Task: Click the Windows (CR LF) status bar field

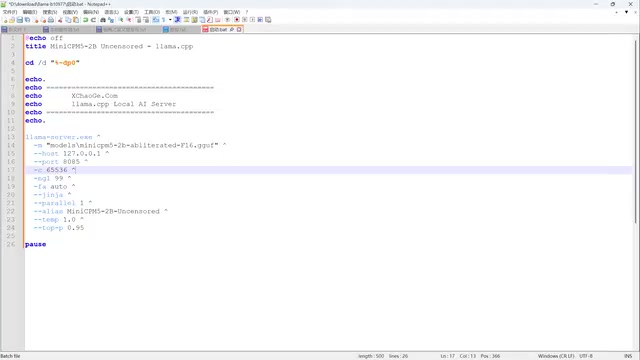Action: pyautogui.click(x=556, y=356)
